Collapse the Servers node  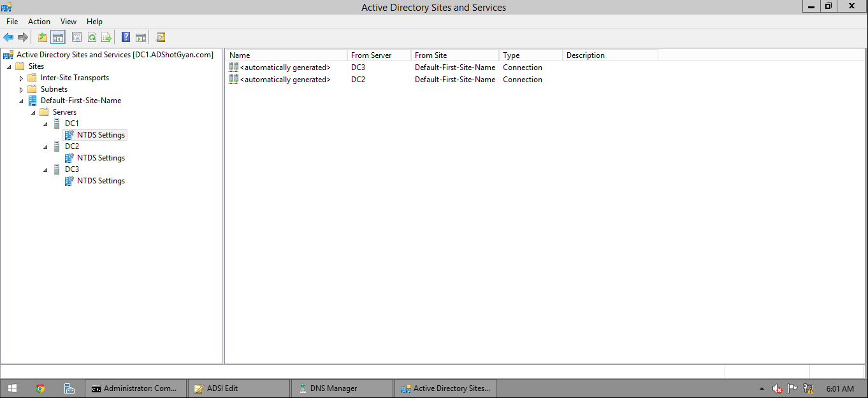33,112
